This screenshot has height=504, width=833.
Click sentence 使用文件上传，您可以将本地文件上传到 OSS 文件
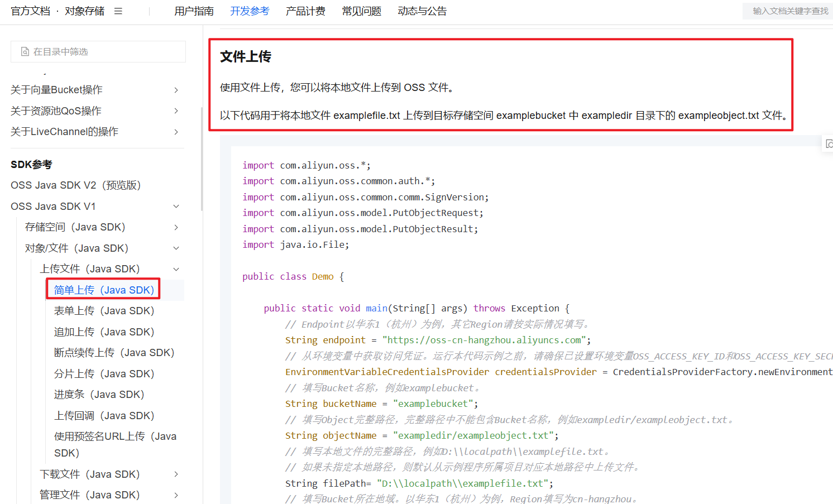coord(337,88)
